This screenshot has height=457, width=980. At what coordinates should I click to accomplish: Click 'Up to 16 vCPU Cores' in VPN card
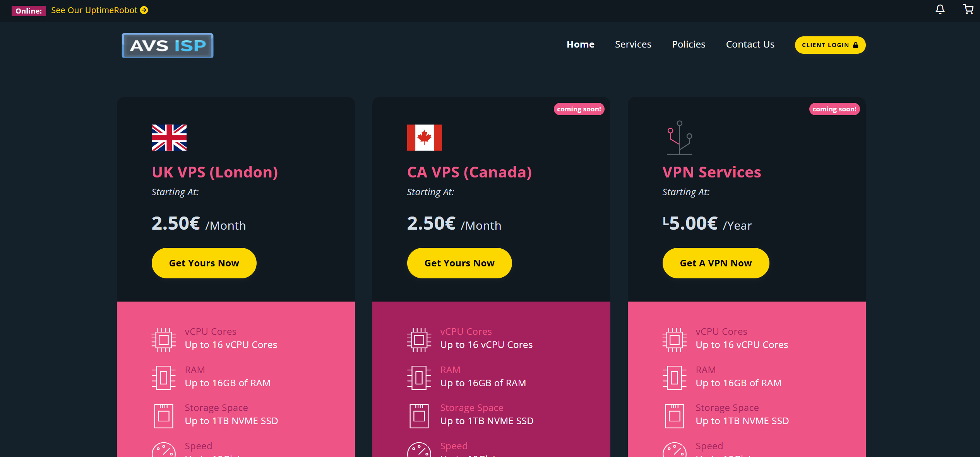pos(742,345)
